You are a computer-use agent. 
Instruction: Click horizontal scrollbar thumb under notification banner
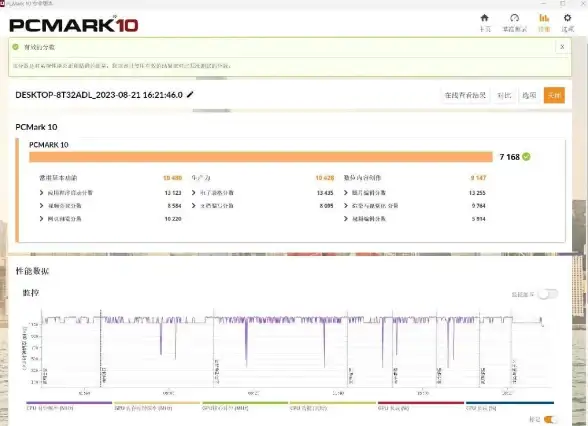coord(212,78)
